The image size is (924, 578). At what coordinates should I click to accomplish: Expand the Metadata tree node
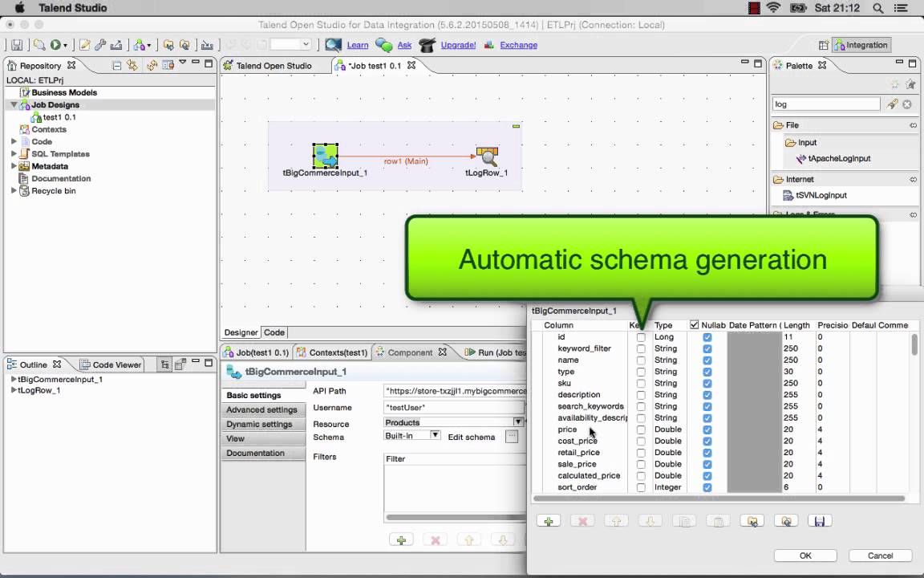14,166
